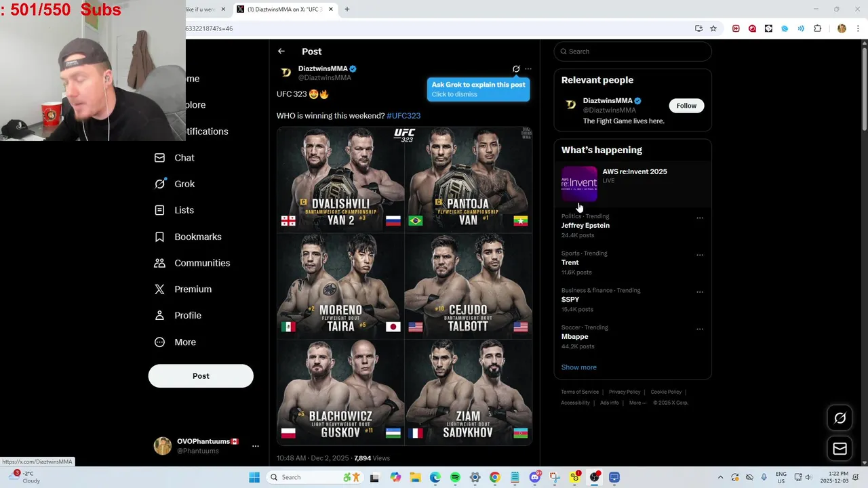The width and height of the screenshot is (868, 488).
Task: Open the post's three-dot more menu
Action: (x=528, y=69)
